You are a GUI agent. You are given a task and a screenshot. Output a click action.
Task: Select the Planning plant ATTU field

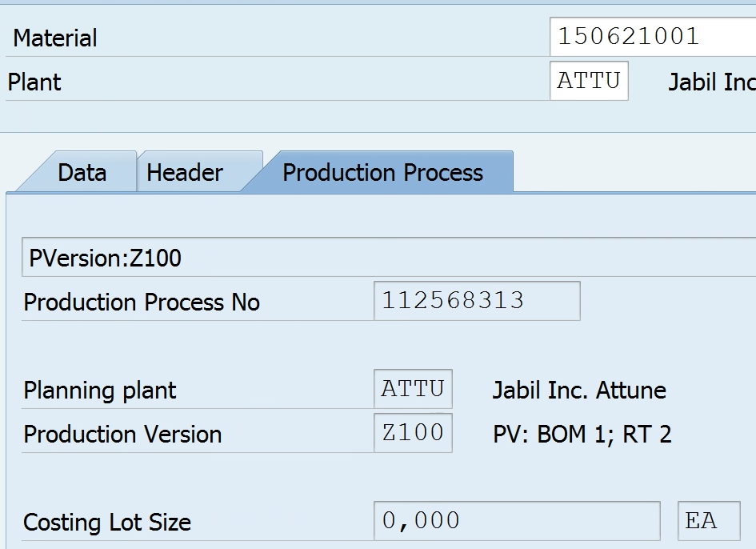point(413,390)
